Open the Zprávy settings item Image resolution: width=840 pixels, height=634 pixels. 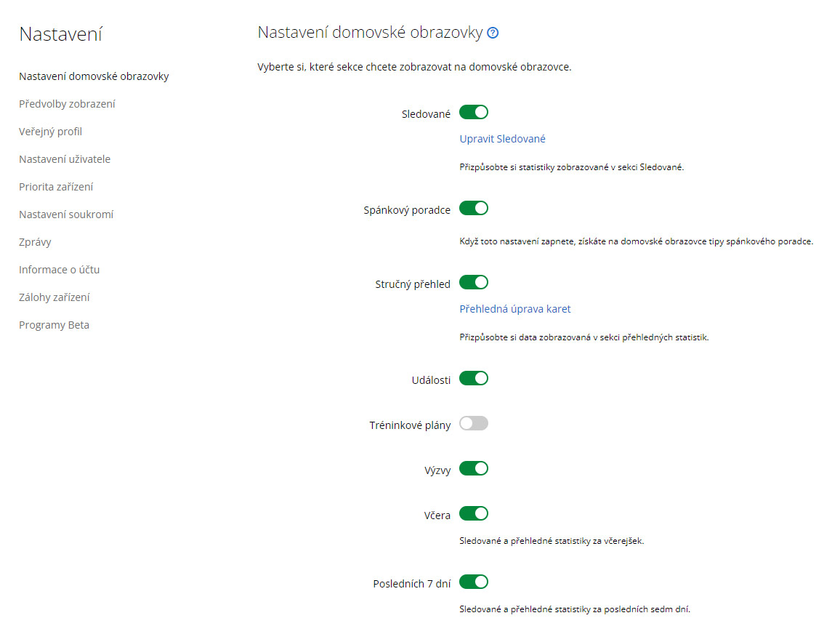[35, 241]
